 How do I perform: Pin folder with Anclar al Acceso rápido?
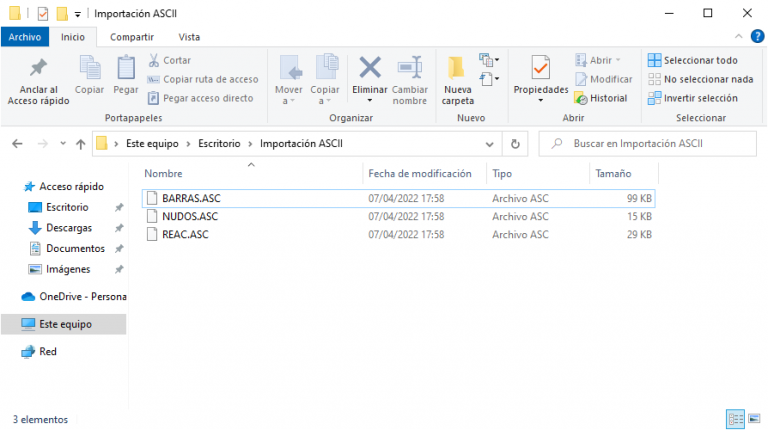pyautogui.click(x=39, y=81)
